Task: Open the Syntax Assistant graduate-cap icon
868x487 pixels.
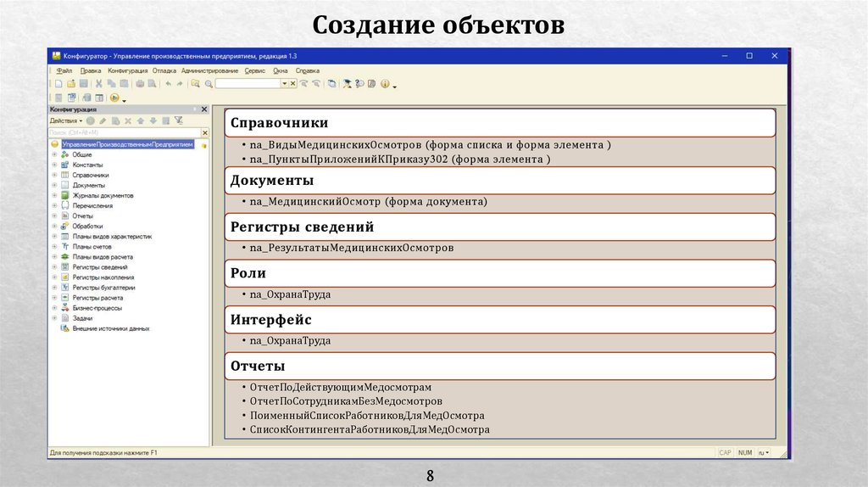Action: [347, 84]
